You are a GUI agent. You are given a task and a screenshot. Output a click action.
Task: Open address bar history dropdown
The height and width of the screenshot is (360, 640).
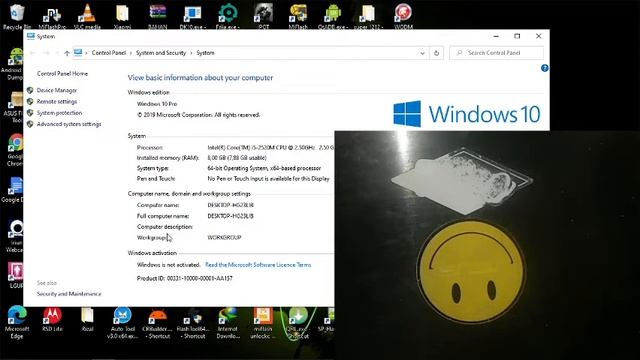(x=422, y=53)
